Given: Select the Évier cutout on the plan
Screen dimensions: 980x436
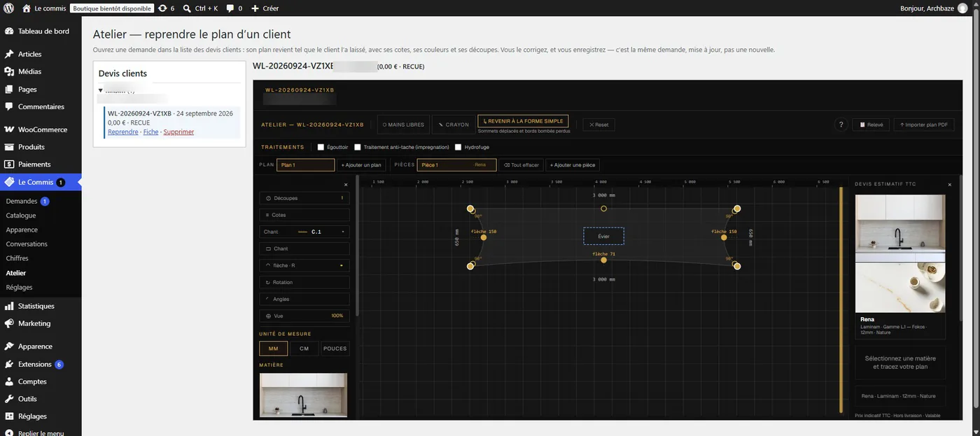Looking at the screenshot, I should pos(603,236).
